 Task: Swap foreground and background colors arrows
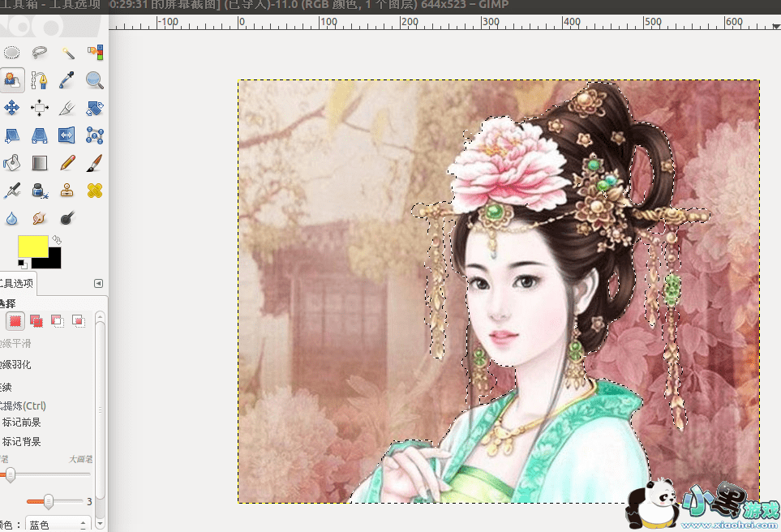(57, 239)
